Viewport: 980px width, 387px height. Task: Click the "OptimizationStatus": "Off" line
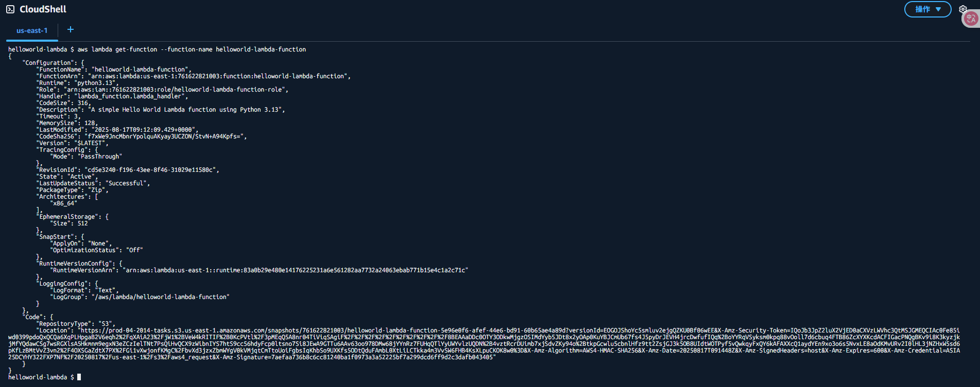[x=96, y=250]
